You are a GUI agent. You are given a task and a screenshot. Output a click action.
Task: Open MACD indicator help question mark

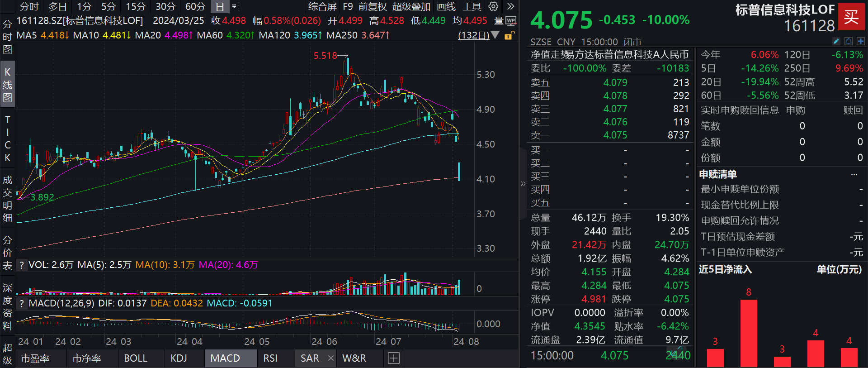tap(22, 303)
